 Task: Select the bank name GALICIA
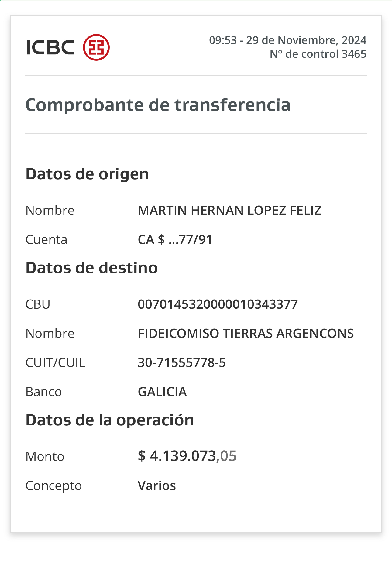[x=162, y=392]
